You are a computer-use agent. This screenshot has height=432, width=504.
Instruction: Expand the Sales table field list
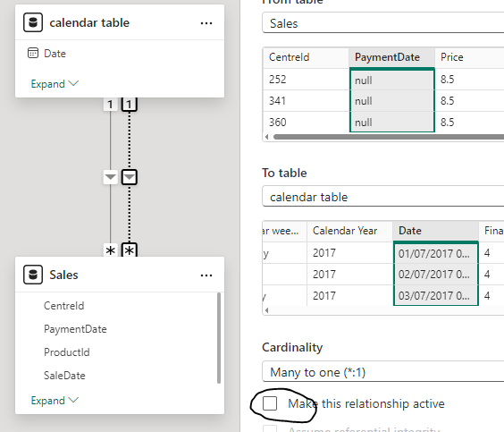tap(55, 401)
